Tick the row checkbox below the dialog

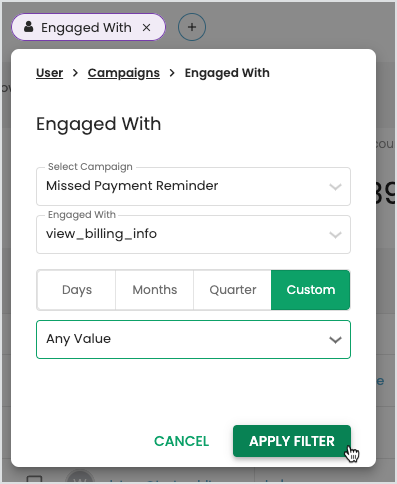tap(34, 479)
